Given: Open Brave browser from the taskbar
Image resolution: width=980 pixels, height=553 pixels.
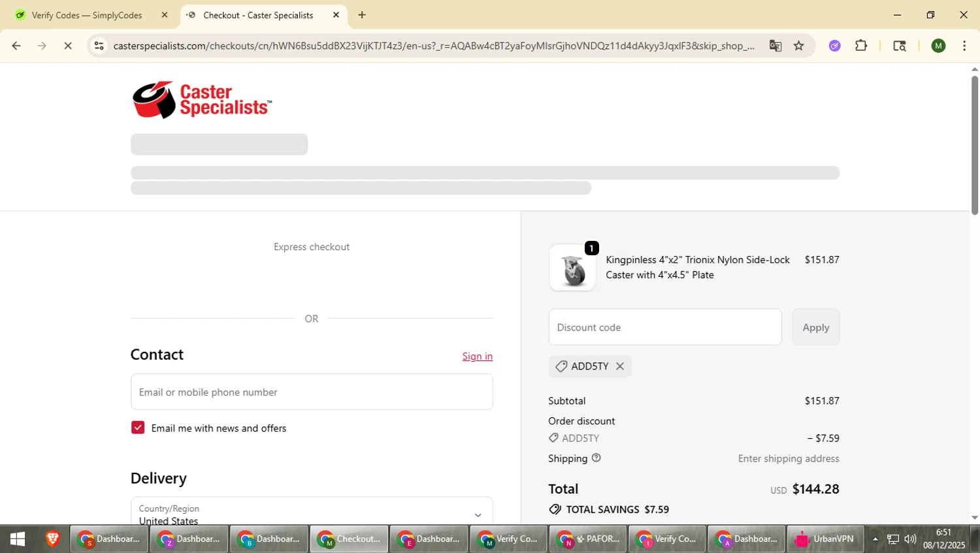Looking at the screenshot, I should click(52, 539).
